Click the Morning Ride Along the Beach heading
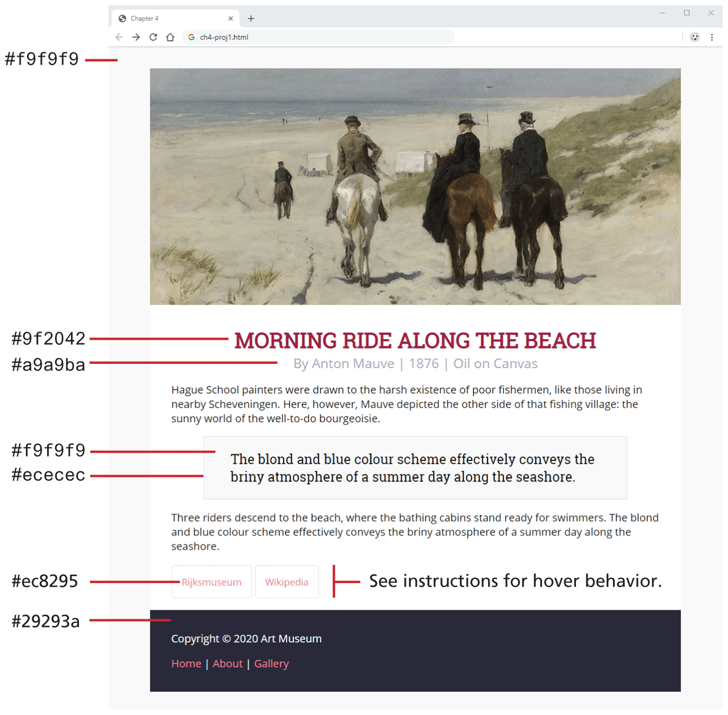Viewport: 728px width, 715px height. tap(415, 341)
